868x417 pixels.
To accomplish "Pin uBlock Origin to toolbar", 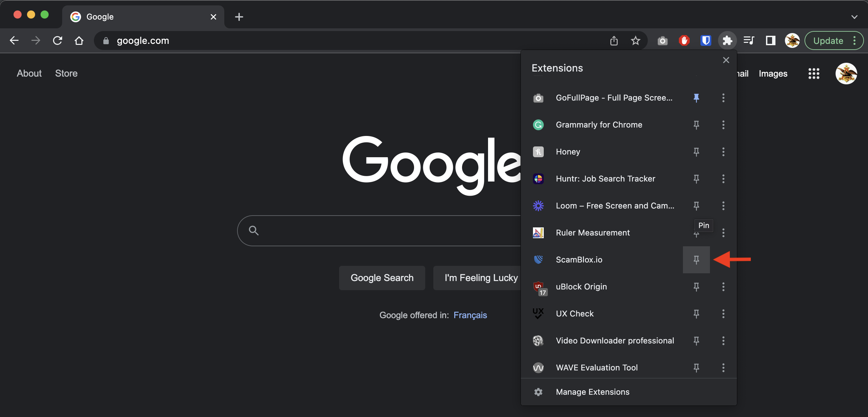I will coord(696,287).
